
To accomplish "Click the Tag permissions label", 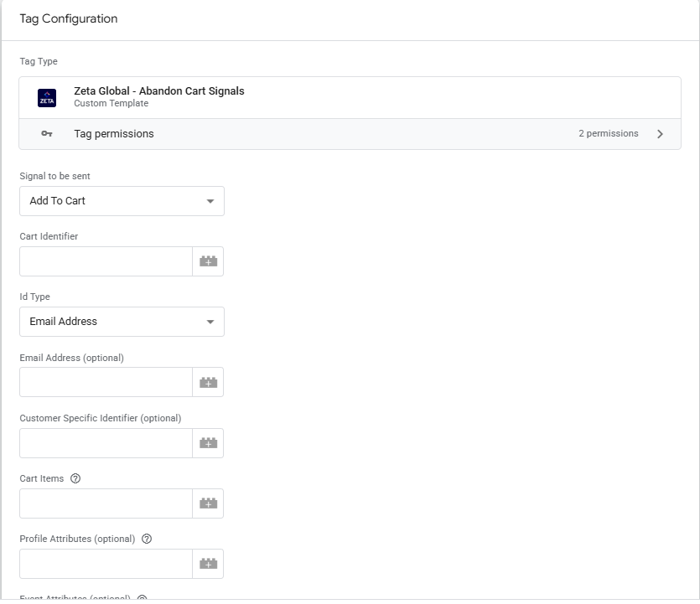I will coord(114,134).
